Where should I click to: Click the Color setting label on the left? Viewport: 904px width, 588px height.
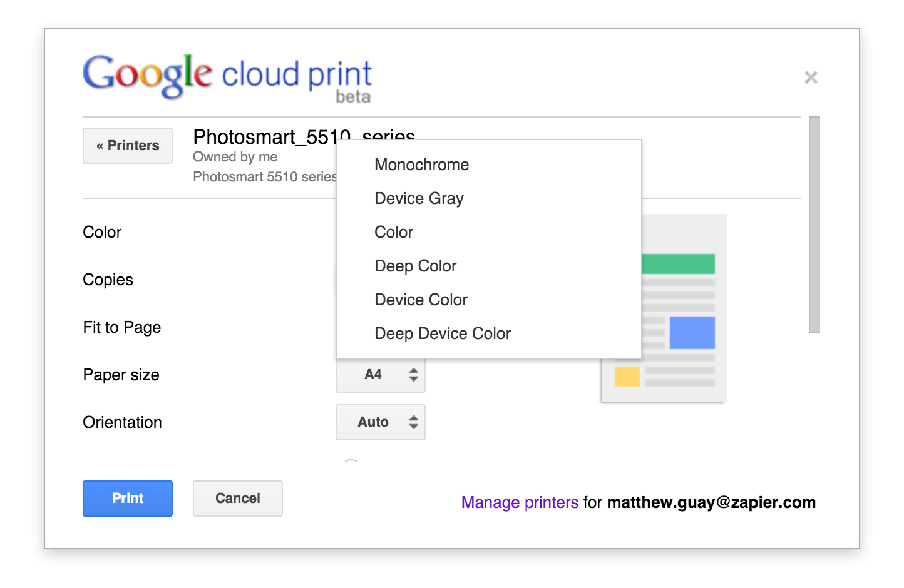point(102,232)
